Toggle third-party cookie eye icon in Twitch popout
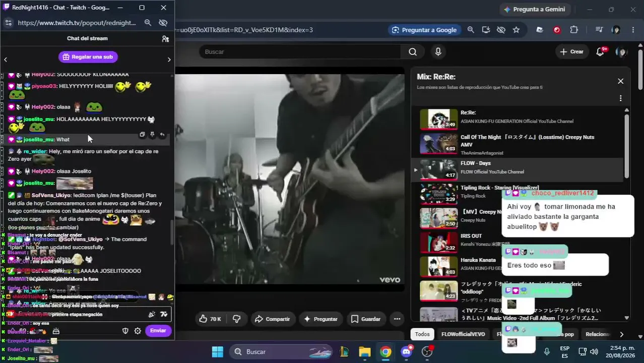The height and width of the screenshot is (363, 644). point(163,23)
